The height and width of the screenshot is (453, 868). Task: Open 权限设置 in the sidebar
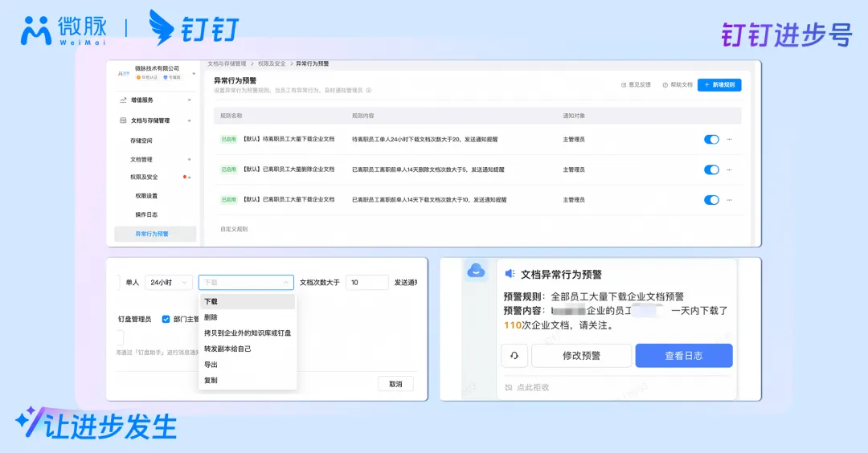click(x=146, y=196)
